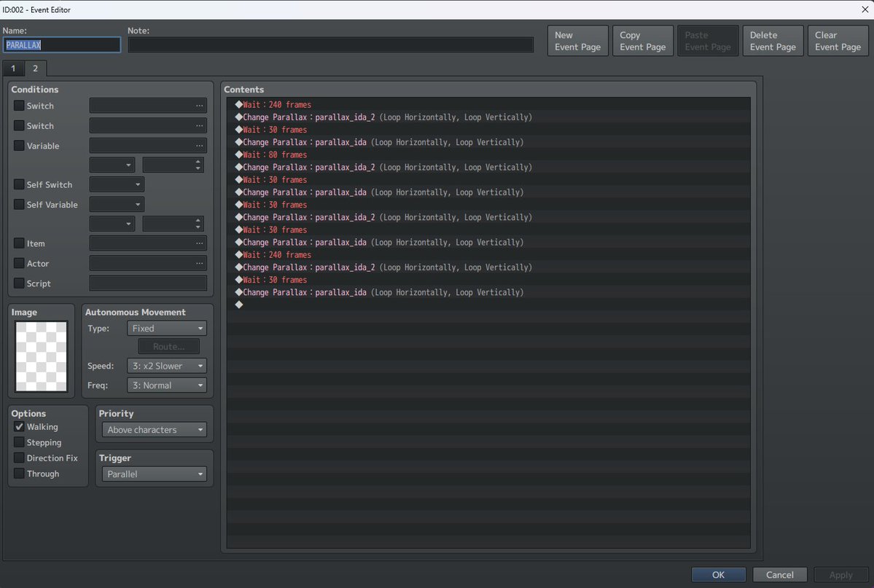The height and width of the screenshot is (588, 874).
Task: Open first Switch selector ellipsis
Action: click(x=199, y=106)
